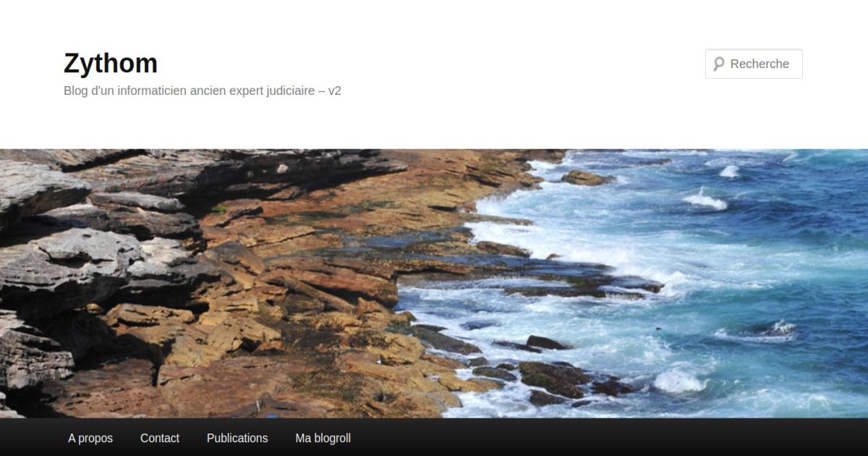Click the coastal header banner image
Image resolution: width=868 pixels, height=456 pixels.
click(x=434, y=283)
